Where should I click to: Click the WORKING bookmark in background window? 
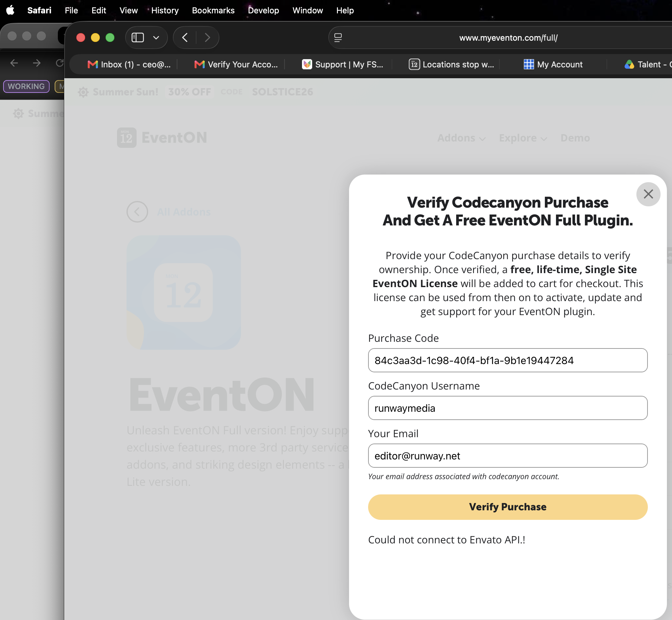(26, 86)
